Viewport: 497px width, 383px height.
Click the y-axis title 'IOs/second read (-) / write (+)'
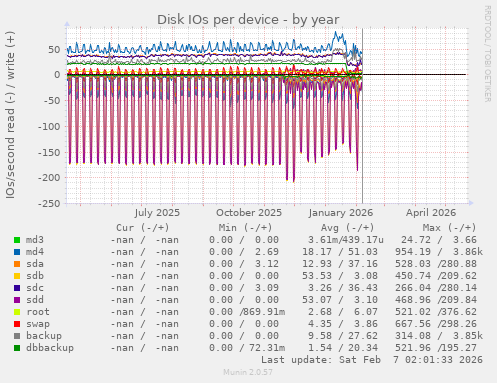[10, 115]
